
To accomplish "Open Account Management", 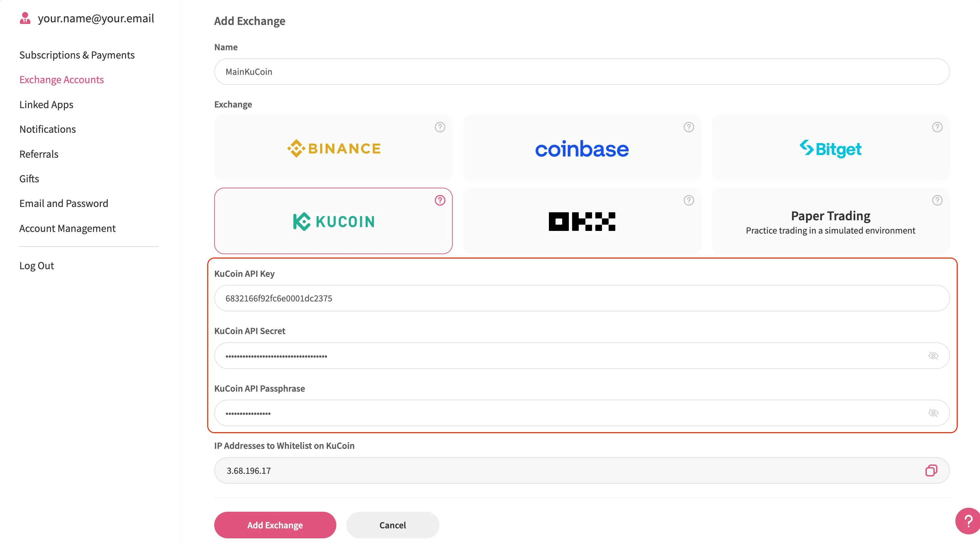I will [x=67, y=228].
